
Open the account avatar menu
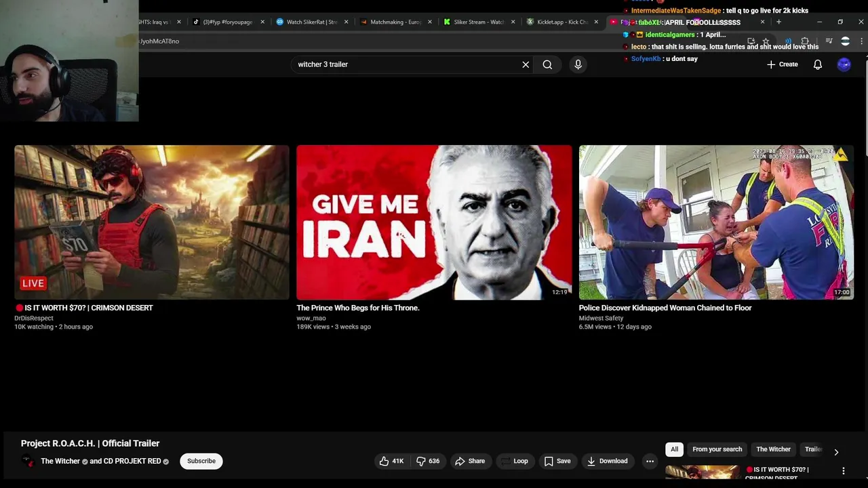coord(844,64)
